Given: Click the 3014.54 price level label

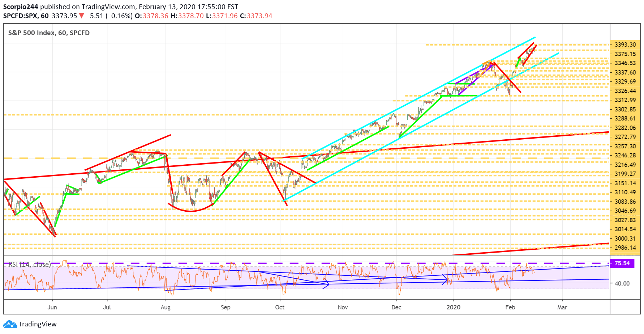Looking at the screenshot, I should pos(625,229).
